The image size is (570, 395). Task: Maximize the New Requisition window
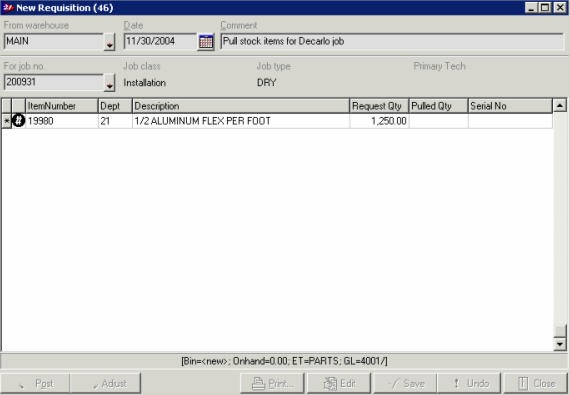545,8
